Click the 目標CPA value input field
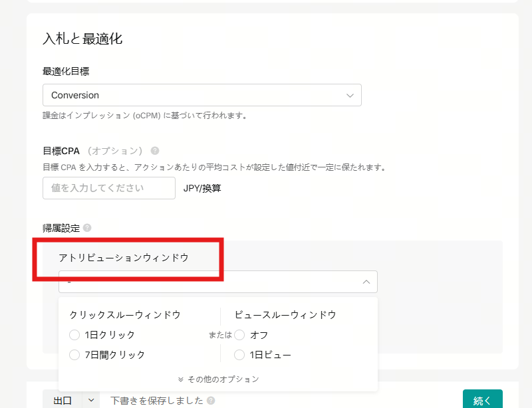532x408 pixels. [109, 188]
